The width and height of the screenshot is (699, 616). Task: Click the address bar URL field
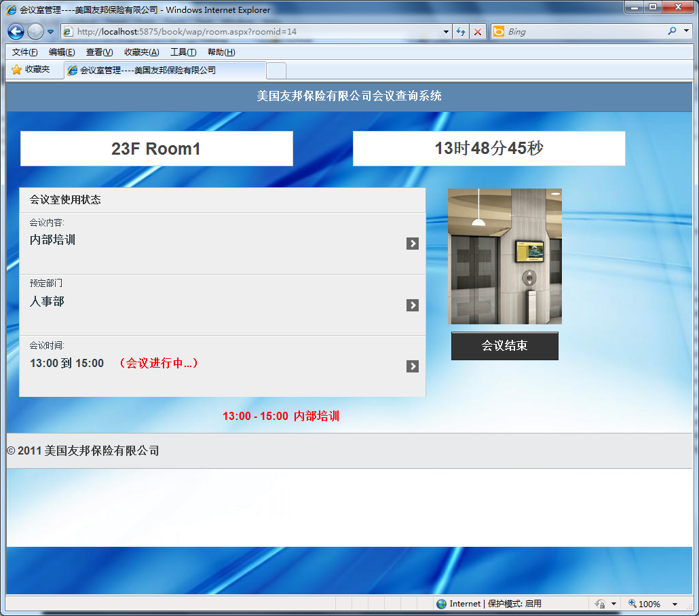coord(255,32)
